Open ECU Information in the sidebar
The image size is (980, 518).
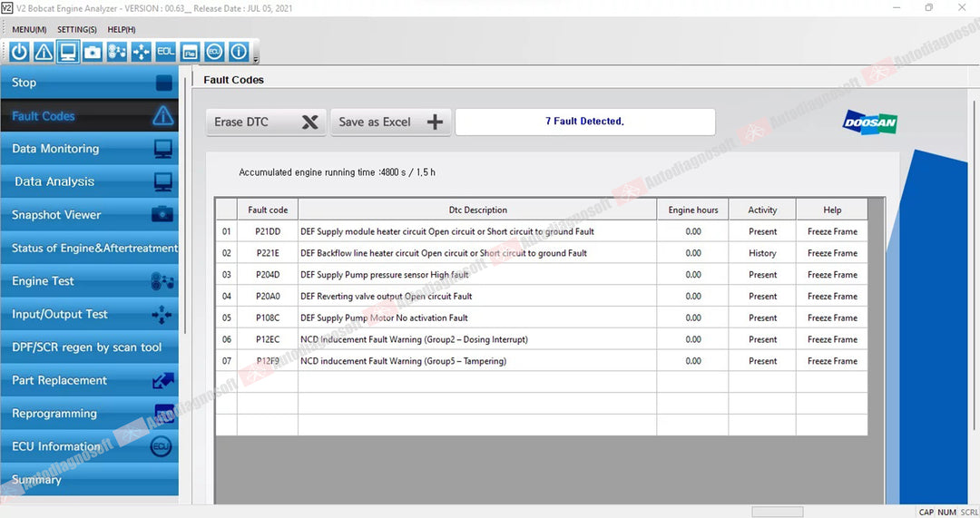tap(89, 446)
